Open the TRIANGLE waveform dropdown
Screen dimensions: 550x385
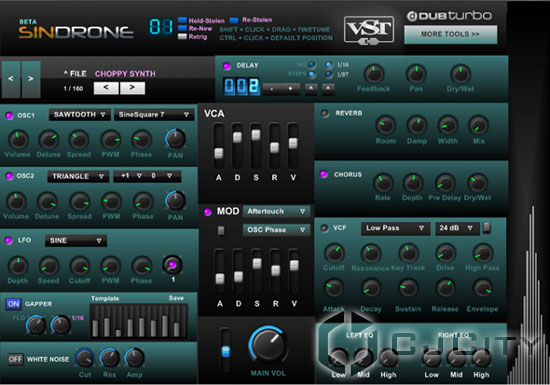coord(78,176)
